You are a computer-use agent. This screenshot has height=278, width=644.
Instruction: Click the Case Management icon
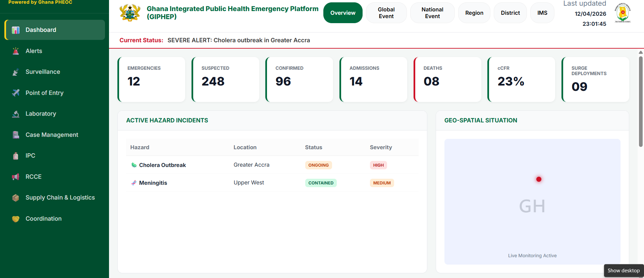[16, 135]
